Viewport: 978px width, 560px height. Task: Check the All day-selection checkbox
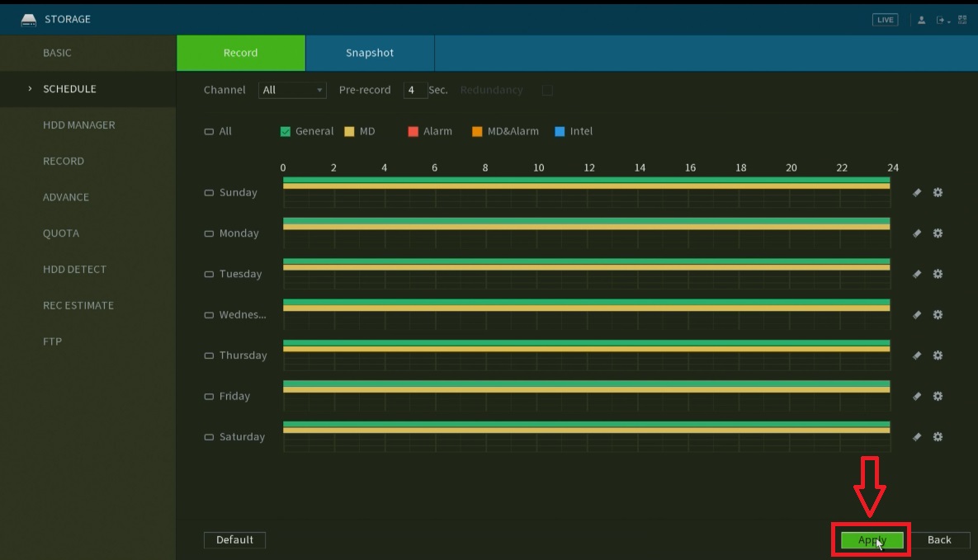(x=210, y=131)
